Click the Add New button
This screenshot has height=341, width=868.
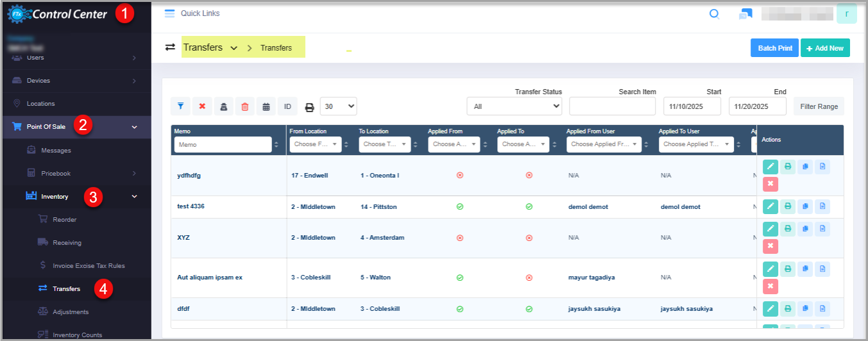pyautogui.click(x=825, y=48)
